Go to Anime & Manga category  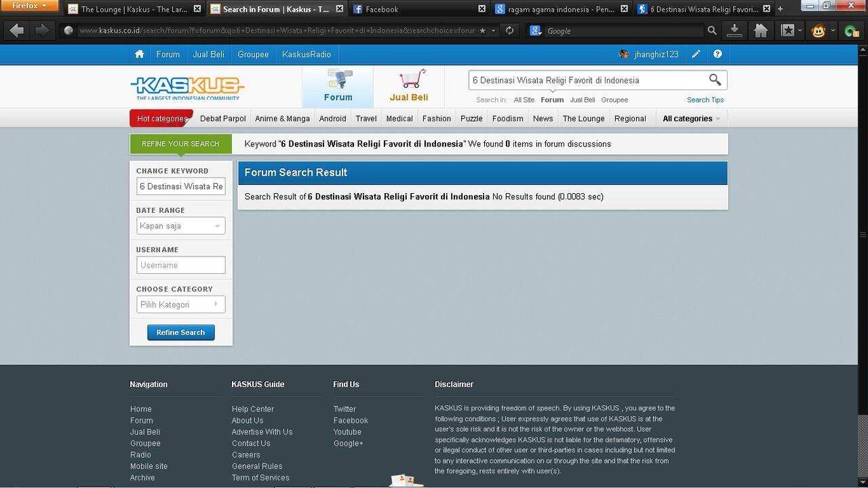pos(282,119)
